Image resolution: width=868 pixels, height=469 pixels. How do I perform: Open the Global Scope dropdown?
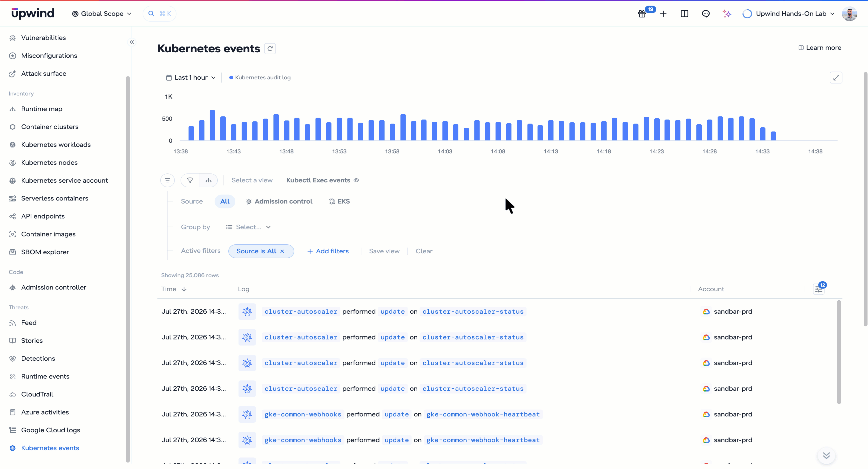[x=102, y=14]
